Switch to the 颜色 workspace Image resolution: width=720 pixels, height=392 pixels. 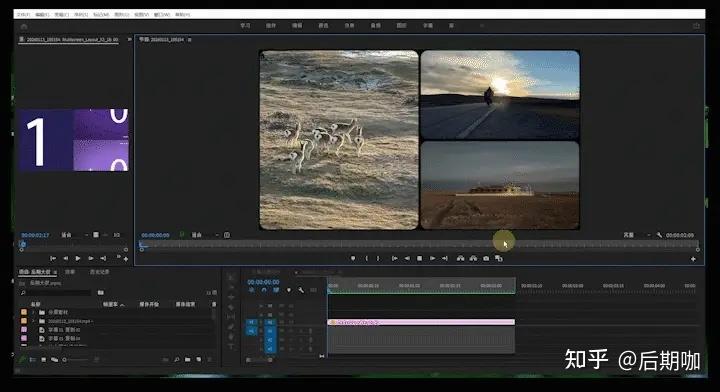323,26
